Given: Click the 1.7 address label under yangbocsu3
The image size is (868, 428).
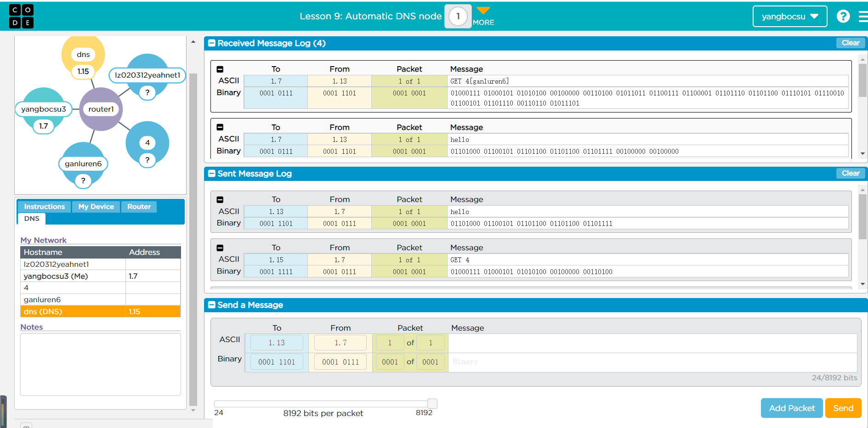Looking at the screenshot, I should 43,126.
